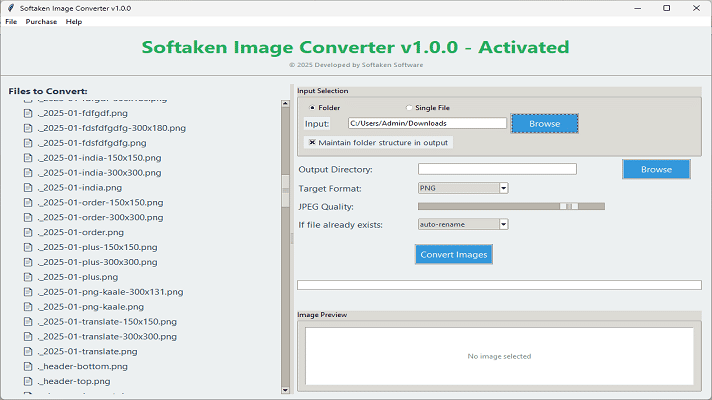Select _2025-01-plus.png file name
This screenshot has width=712, height=400.
pos(78,277)
